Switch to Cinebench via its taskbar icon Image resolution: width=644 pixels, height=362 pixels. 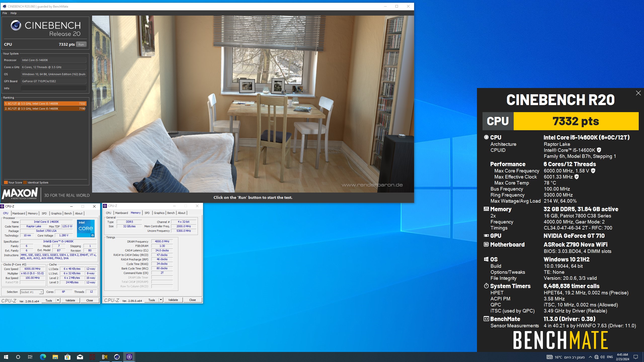coord(117,357)
